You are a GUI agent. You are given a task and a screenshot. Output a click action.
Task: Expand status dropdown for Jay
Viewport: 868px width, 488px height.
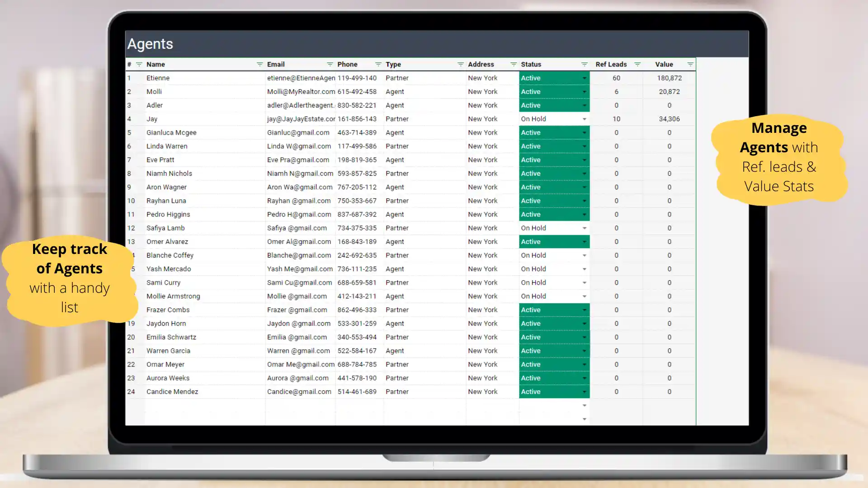(584, 119)
